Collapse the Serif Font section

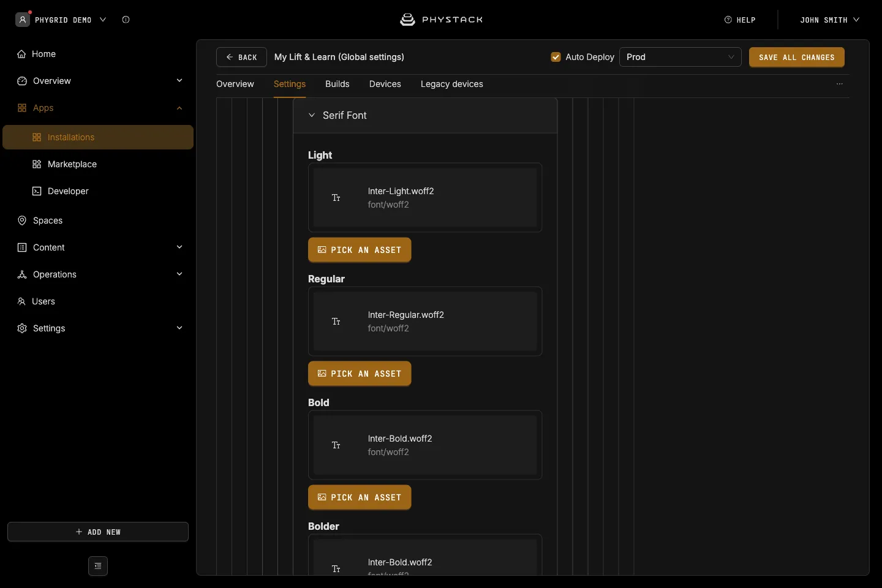click(312, 115)
